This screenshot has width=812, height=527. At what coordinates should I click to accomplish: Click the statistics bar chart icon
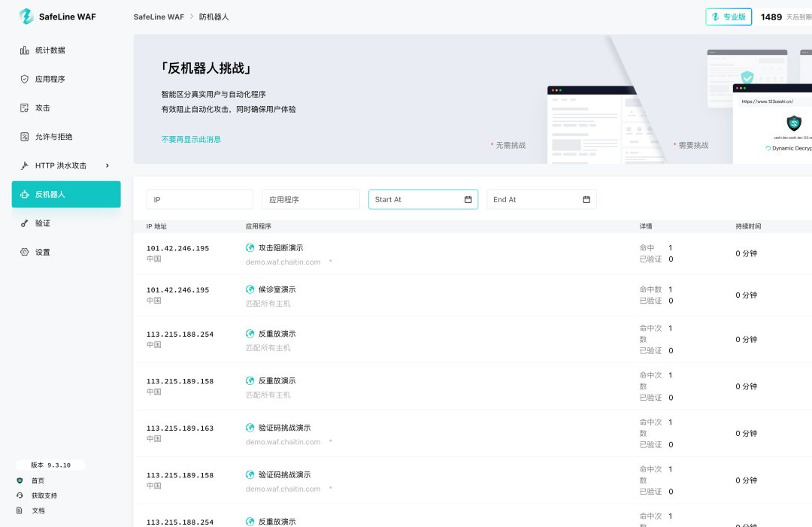24,50
